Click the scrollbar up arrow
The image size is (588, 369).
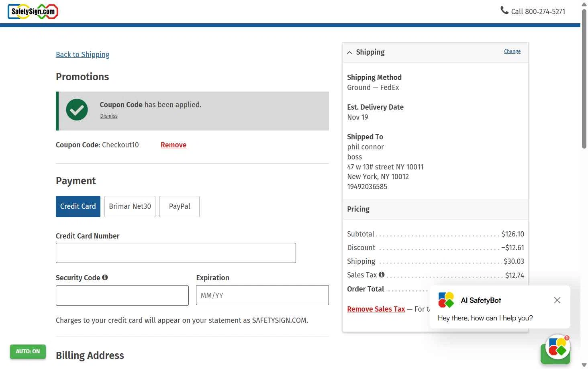(x=584, y=4)
